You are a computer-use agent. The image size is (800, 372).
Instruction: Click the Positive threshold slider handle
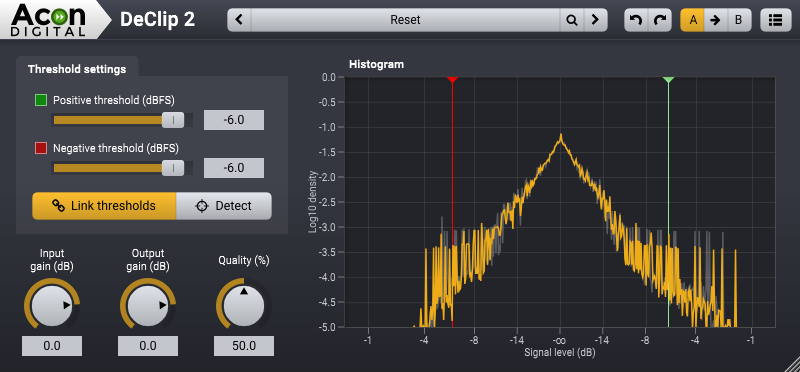[x=173, y=120]
